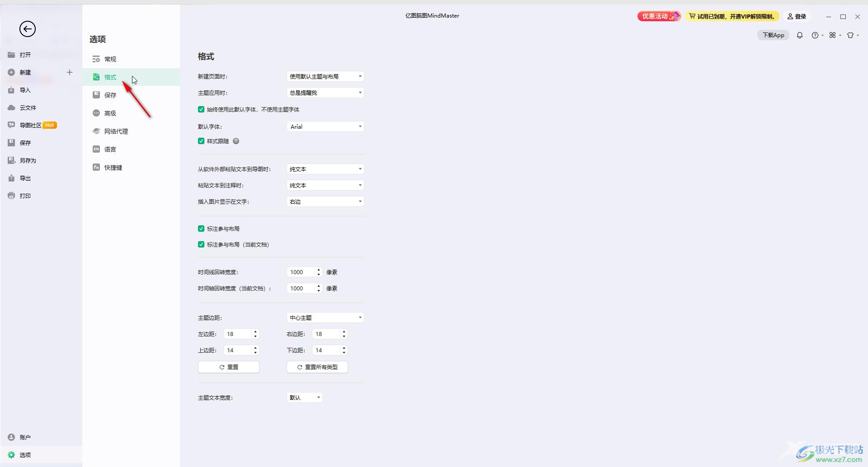This screenshot has width=868, height=467.
Task: Click the 语言 language icon
Action: (96, 149)
